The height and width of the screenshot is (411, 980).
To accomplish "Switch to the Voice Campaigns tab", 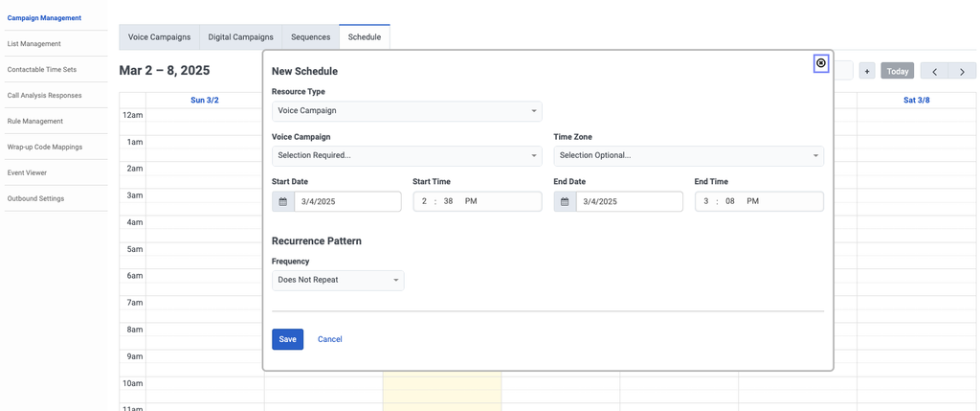I will pyautogui.click(x=159, y=37).
